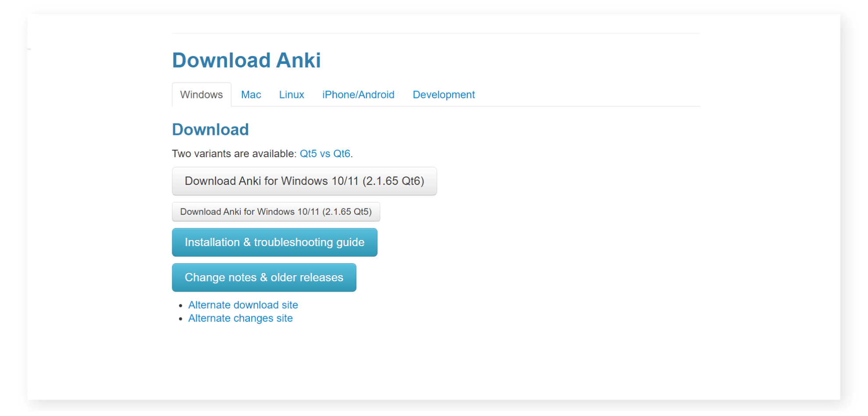This screenshot has height=416, width=868.
Task: Click the bullet before Alternate changes site
Action: tap(181, 319)
